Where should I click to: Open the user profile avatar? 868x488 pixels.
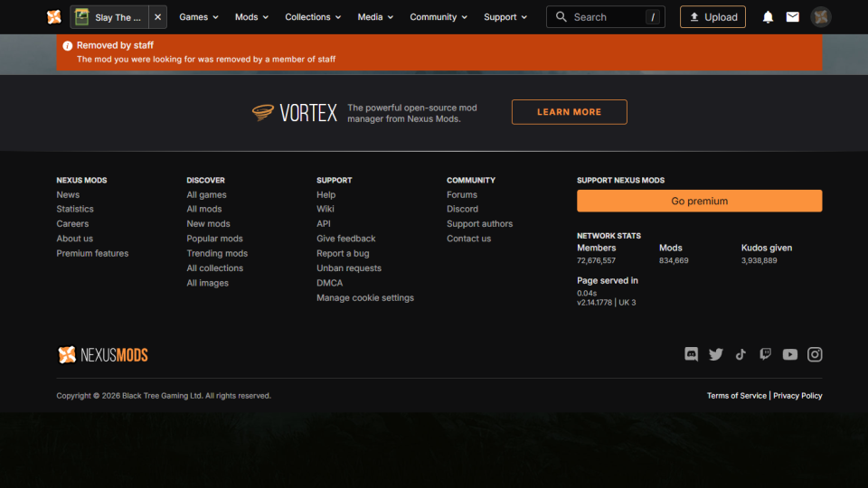(x=820, y=17)
